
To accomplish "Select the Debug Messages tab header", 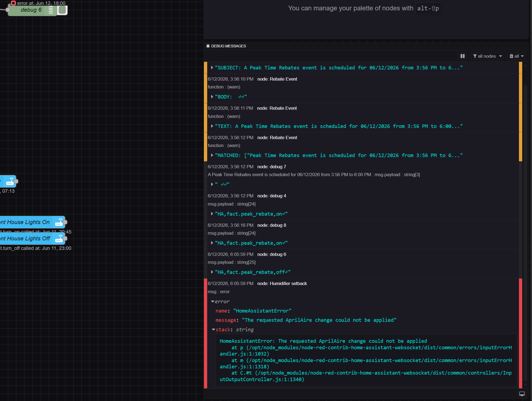I will (x=226, y=46).
